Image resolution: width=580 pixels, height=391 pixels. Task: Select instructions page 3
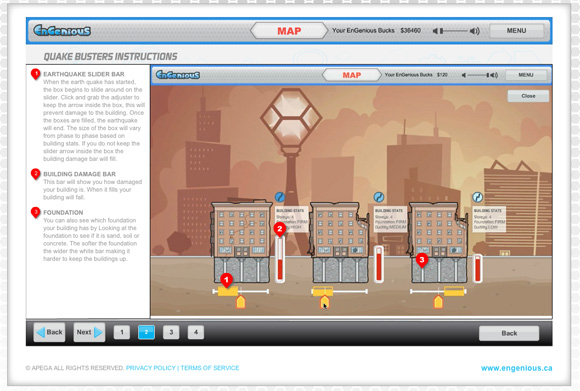click(171, 332)
